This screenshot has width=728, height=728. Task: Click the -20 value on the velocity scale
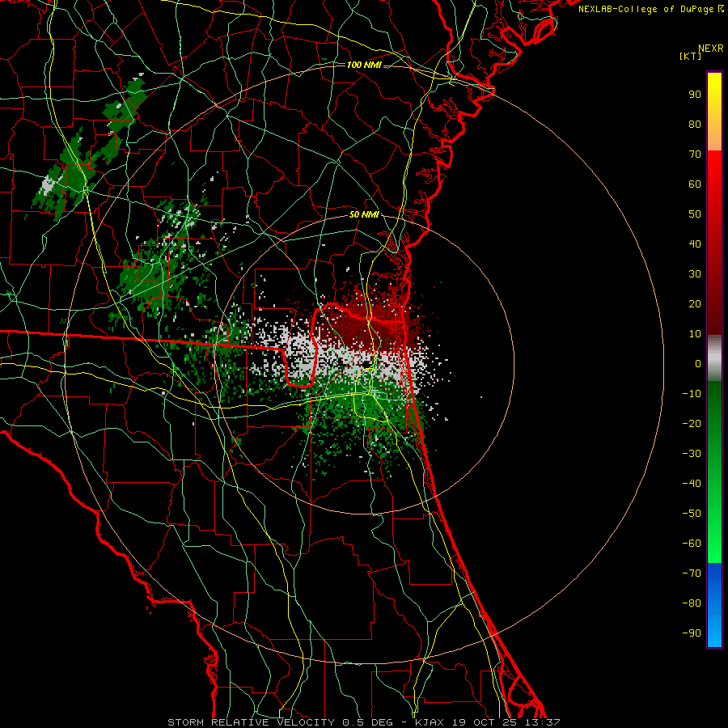coord(692,424)
